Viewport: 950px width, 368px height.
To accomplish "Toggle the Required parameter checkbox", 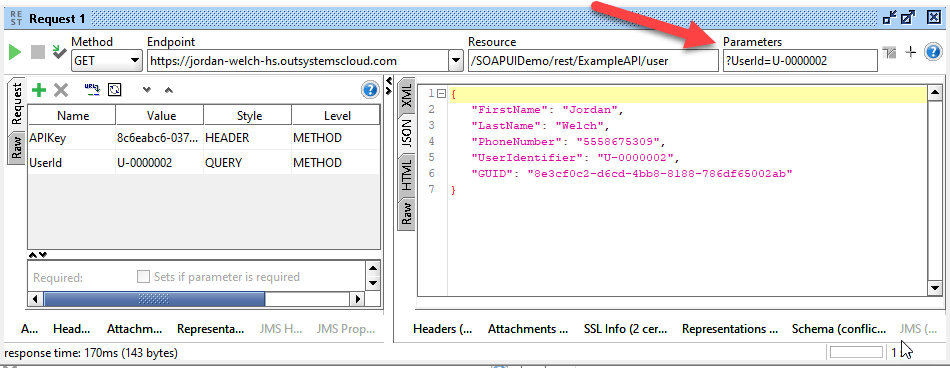I will (x=143, y=277).
